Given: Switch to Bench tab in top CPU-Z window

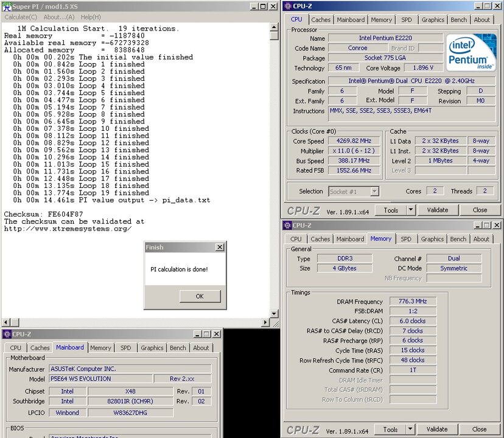Looking at the screenshot, I should coord(459,20).
